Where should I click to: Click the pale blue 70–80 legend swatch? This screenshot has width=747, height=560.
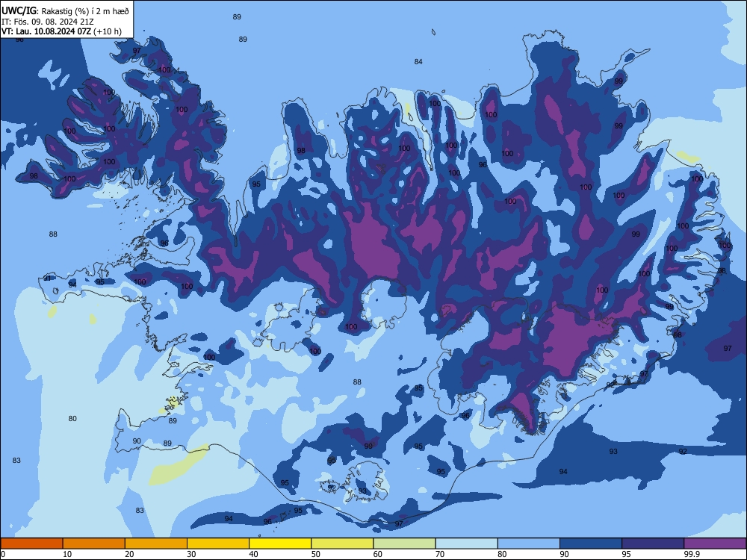tap(466, 544)
